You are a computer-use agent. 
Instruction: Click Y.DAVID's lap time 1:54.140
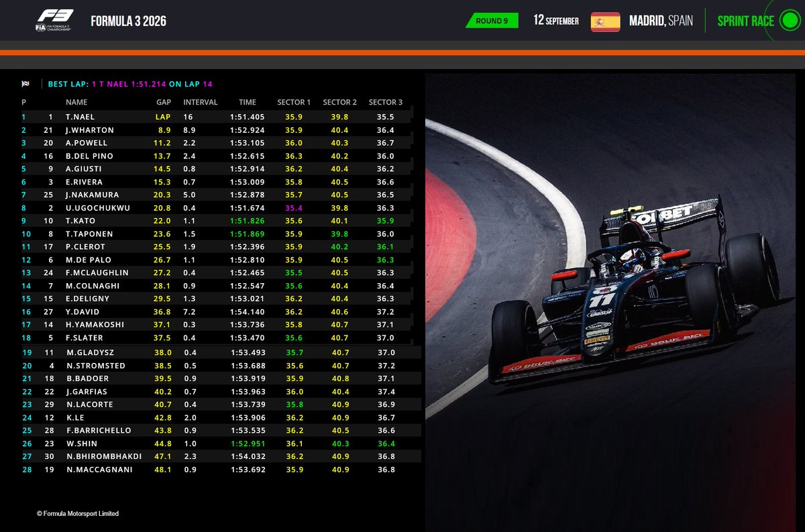pos(248,311)
